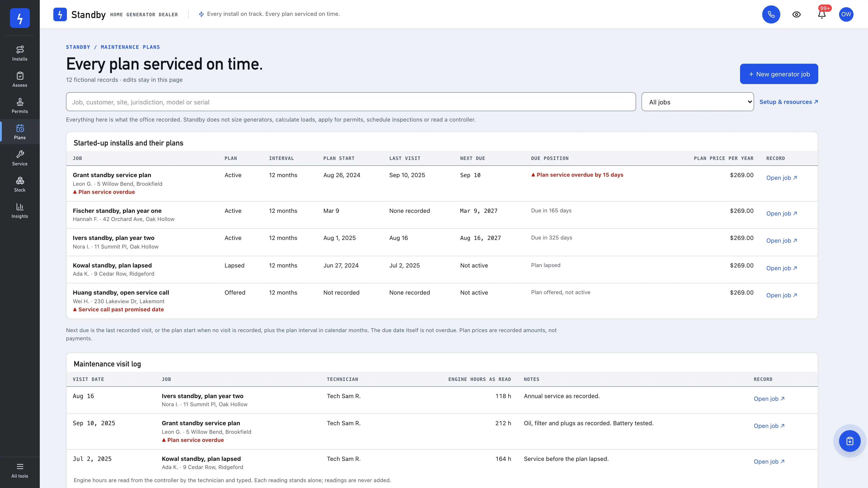Expand the All jobs filter dropdown
The image size is (868, 488).
coord(698,102)
